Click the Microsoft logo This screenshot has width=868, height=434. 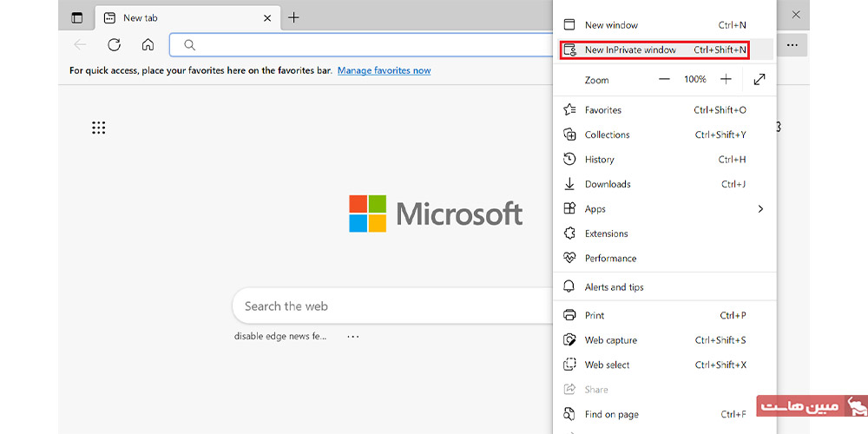point(436,214)
